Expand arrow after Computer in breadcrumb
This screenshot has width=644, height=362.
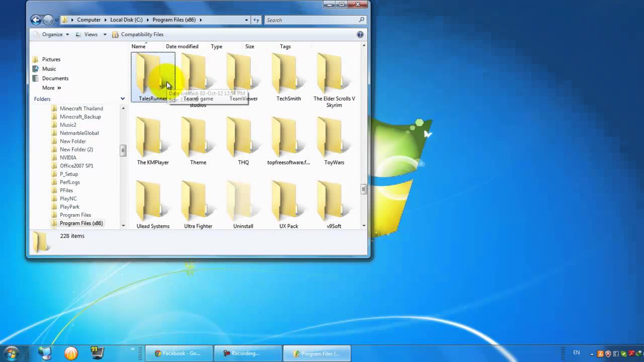(x=106, y=20)
